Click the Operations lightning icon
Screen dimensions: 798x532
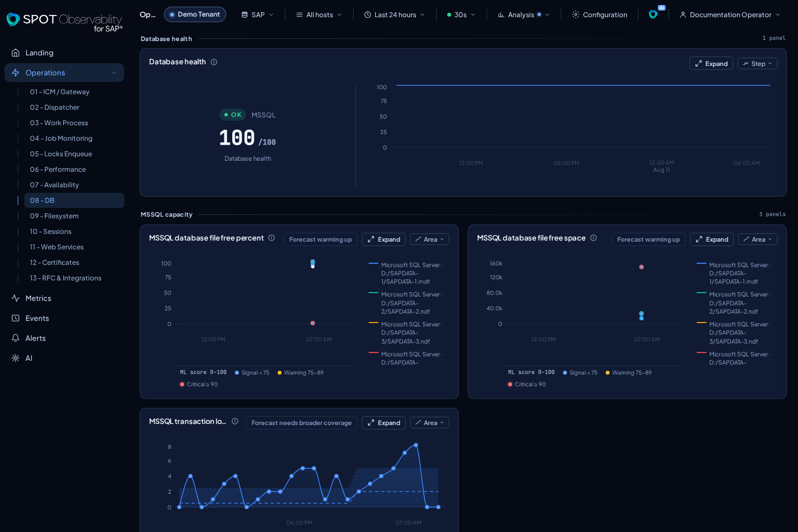coord(16,73)
